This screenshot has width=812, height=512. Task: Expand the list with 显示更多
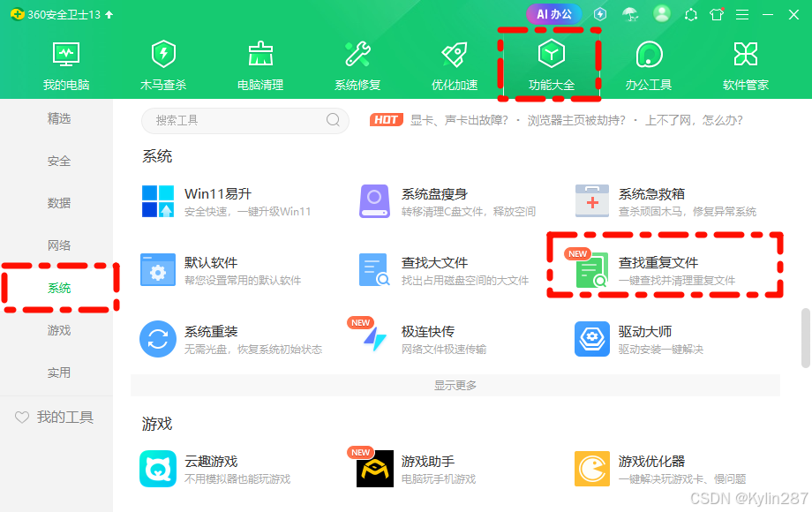coord(455,385)
